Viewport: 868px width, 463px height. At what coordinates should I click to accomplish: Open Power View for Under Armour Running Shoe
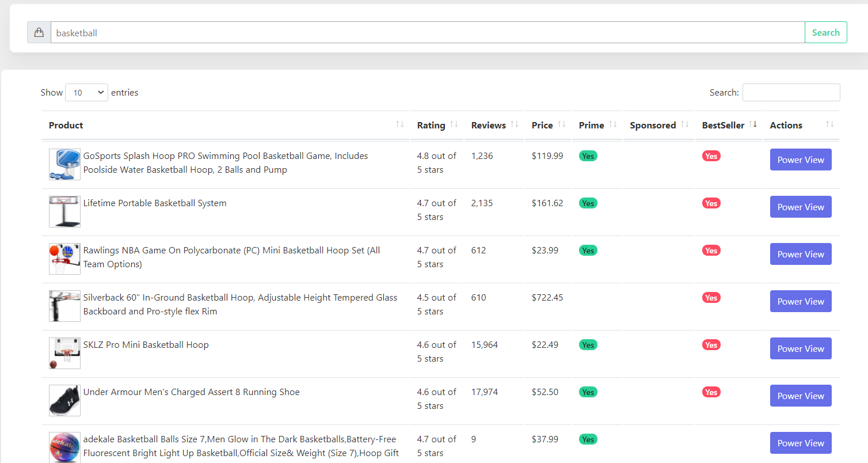(801, 396)
